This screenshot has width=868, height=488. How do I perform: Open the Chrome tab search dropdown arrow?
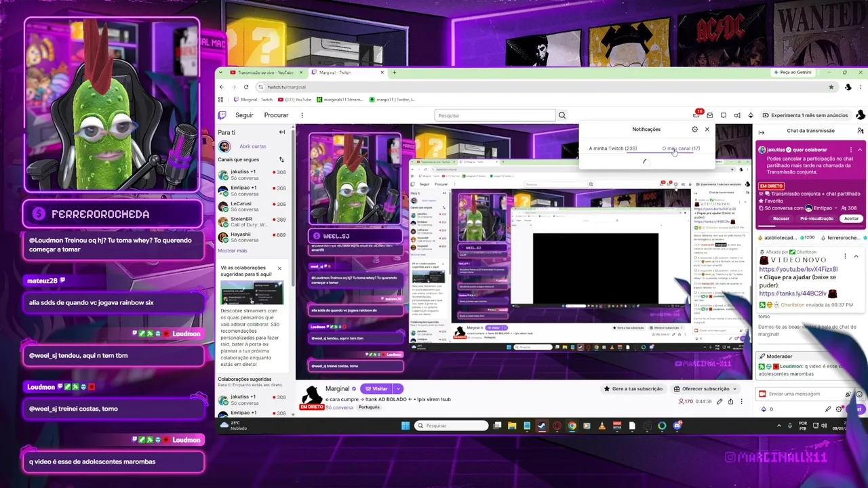click(x=222, y=73)
